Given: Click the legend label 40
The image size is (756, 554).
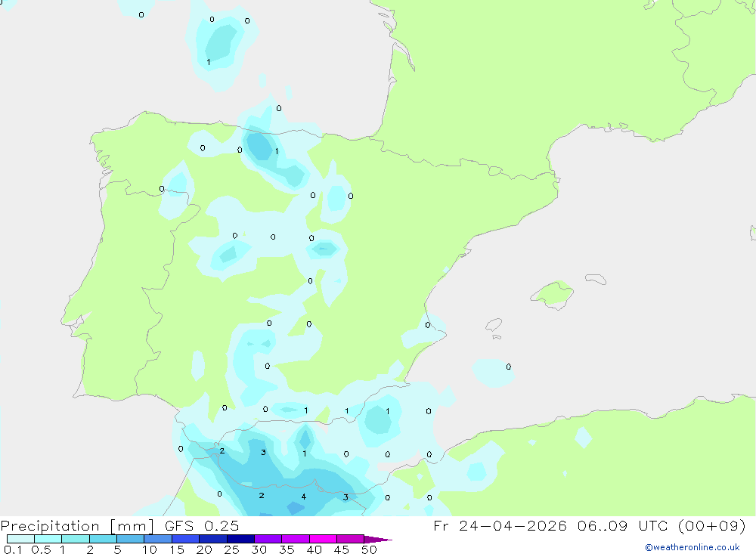Looking at the screenshot, I should pyautogui.click(x=314, y=549).
